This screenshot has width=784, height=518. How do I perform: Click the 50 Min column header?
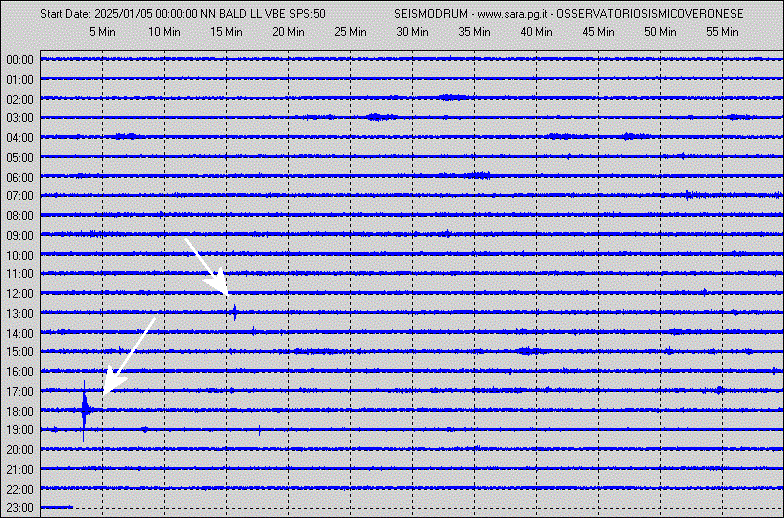[x=660, y=32]
